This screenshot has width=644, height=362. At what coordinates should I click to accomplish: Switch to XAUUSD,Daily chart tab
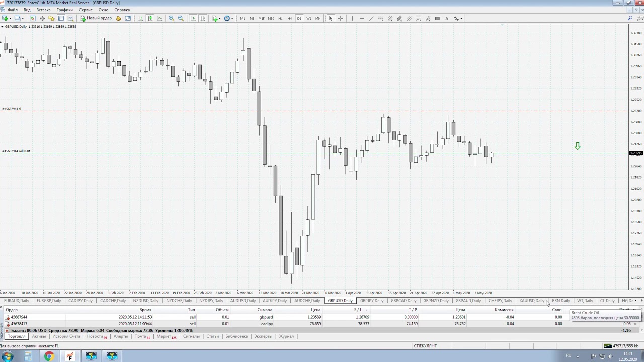coord(532,301)
